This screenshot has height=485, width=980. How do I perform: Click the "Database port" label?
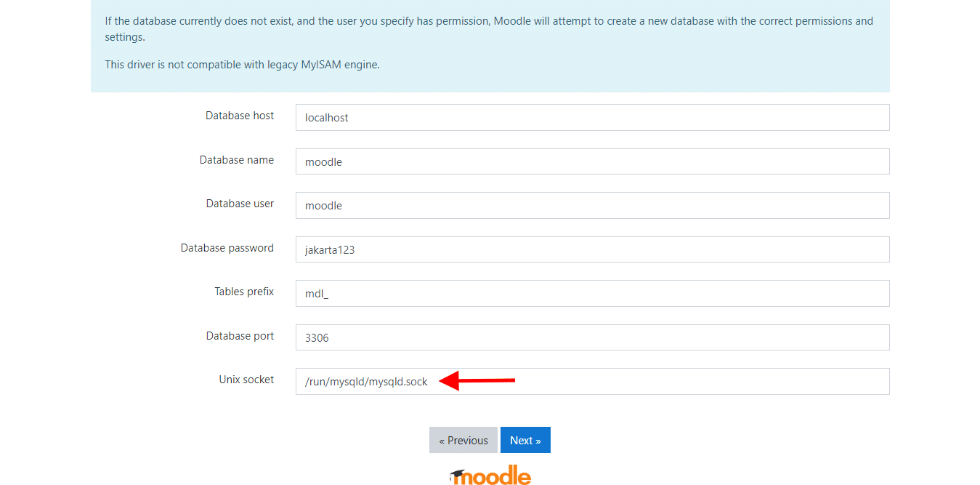click(240, 336)
